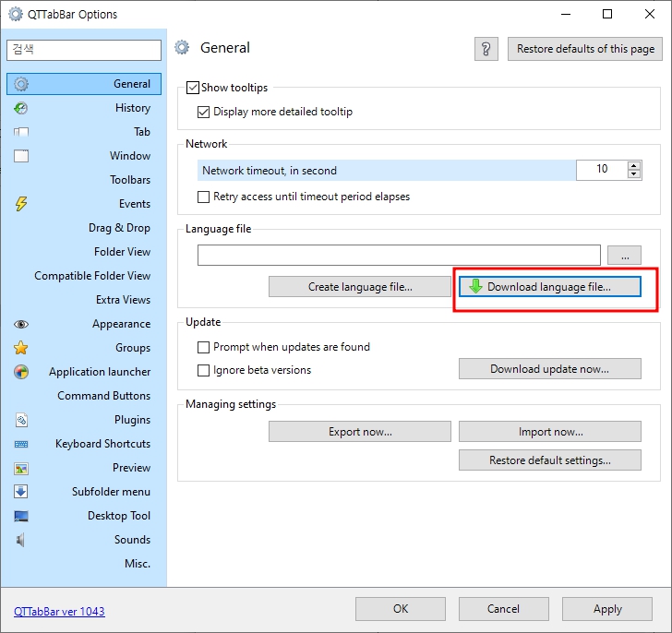Open Command Buttons settings
This screenshot has height=633, width=672.
(x=84, y=395)
